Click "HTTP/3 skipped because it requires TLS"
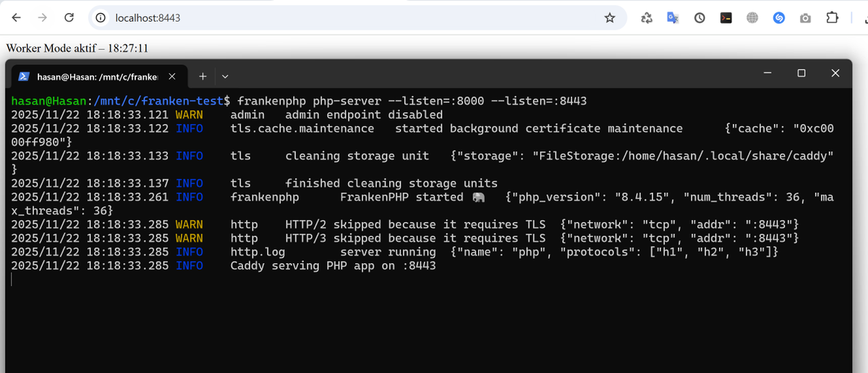Screen dimensions: 868x373 pyautogui.click(x=415, y=238)
